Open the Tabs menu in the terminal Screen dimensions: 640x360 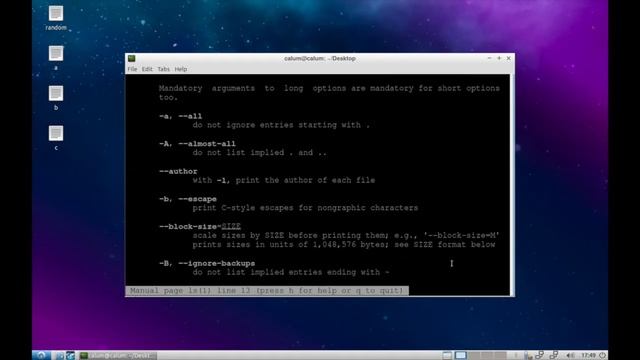(163, 69)
